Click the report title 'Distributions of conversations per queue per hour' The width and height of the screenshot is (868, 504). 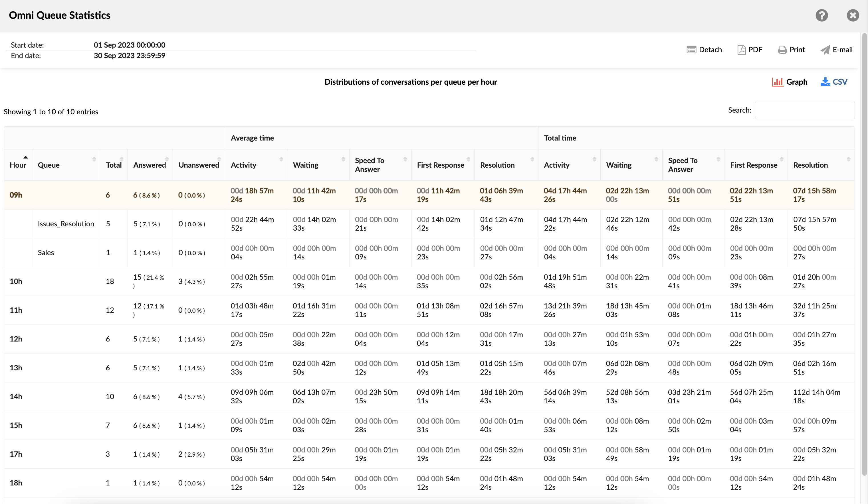(411, 82)
